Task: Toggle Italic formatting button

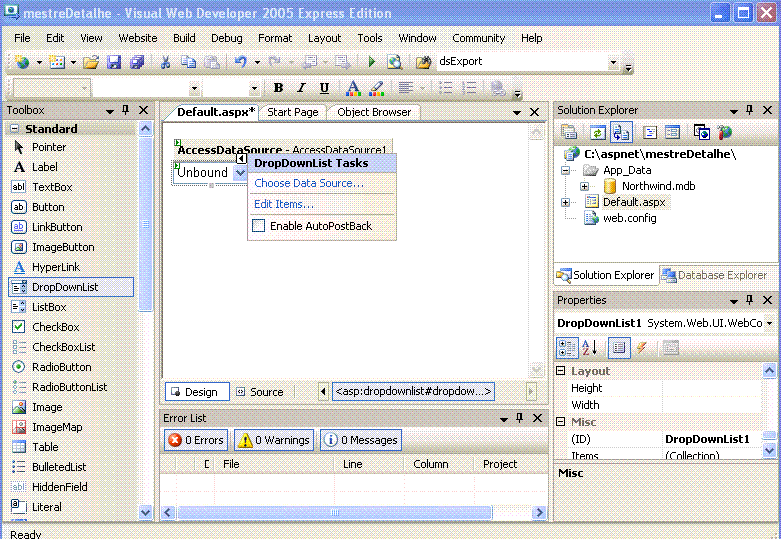Action: pos(301,88)
